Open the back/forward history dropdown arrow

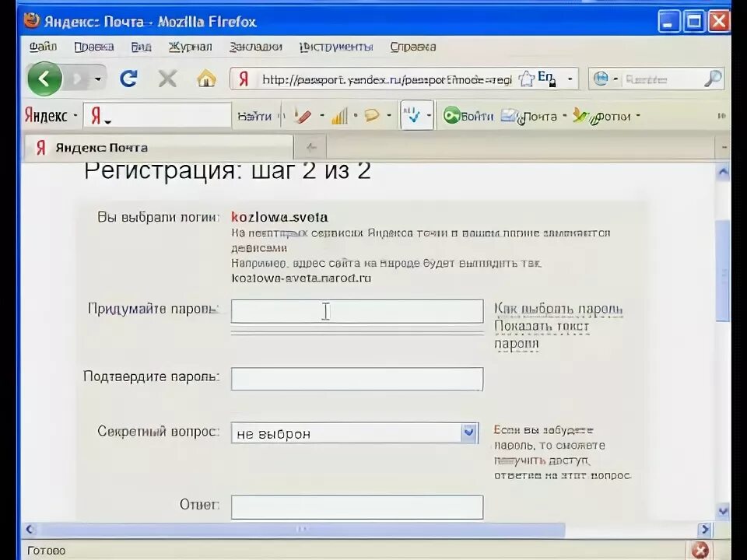coord(98,79)
